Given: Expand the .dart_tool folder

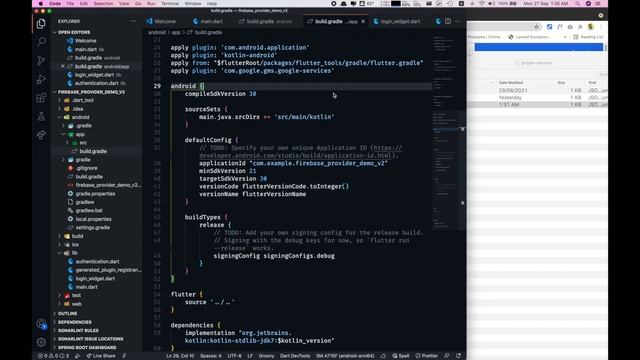Looking at the screenshot, I should 84,100.
